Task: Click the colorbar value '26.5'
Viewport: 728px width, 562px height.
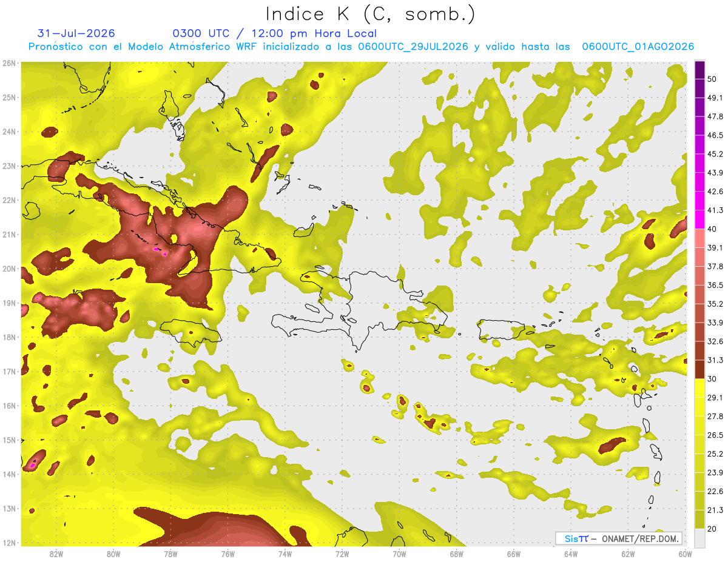Action: coord(715,435)
